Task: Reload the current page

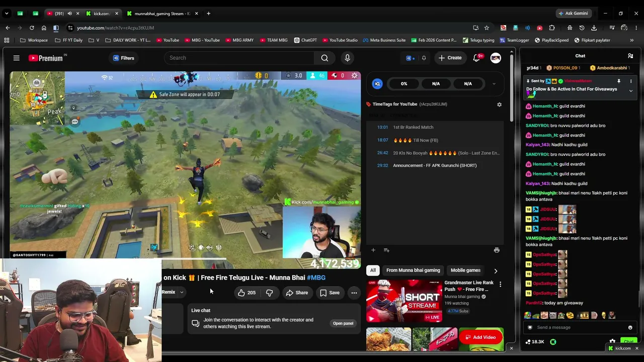Action: coord(32,28)
